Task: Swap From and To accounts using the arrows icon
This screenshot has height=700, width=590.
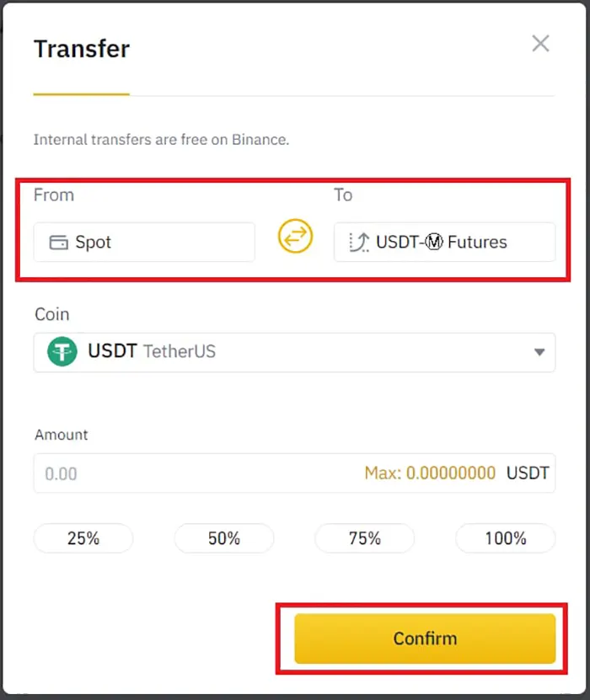Action: coord(293,237)
